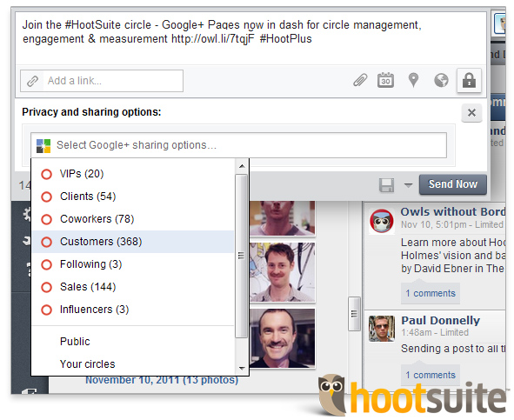The height and width of the screenshot is (420, 514).
Task: Click the globe targeting icon
Action: [x=441, y=80]
